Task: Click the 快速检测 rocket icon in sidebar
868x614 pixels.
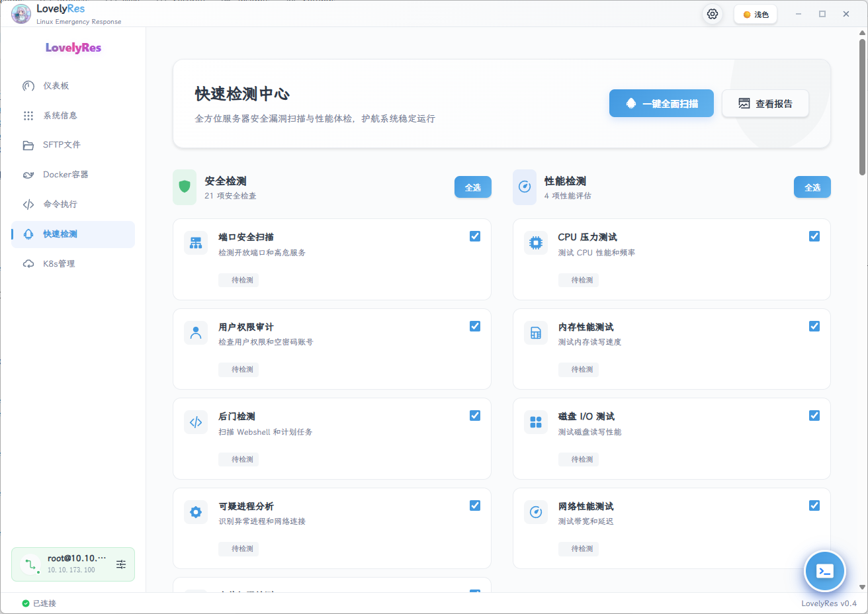Action: click(28, 234)
